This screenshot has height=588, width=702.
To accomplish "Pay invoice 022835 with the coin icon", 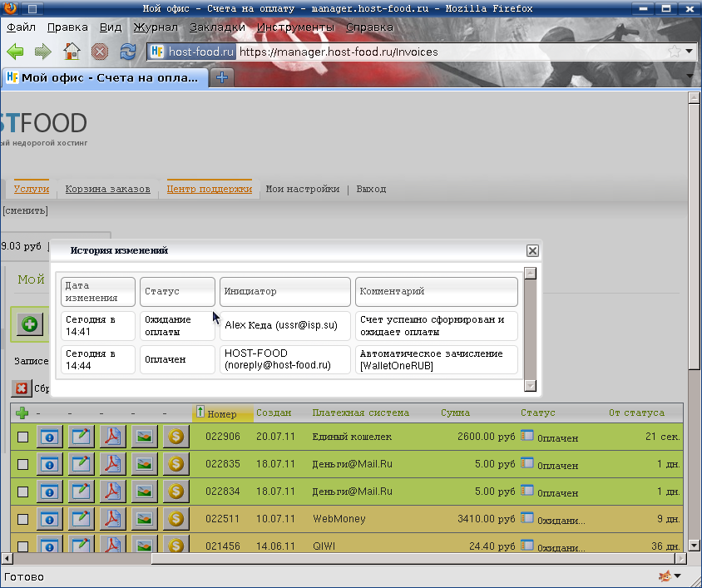I will [x=176, y=464].
